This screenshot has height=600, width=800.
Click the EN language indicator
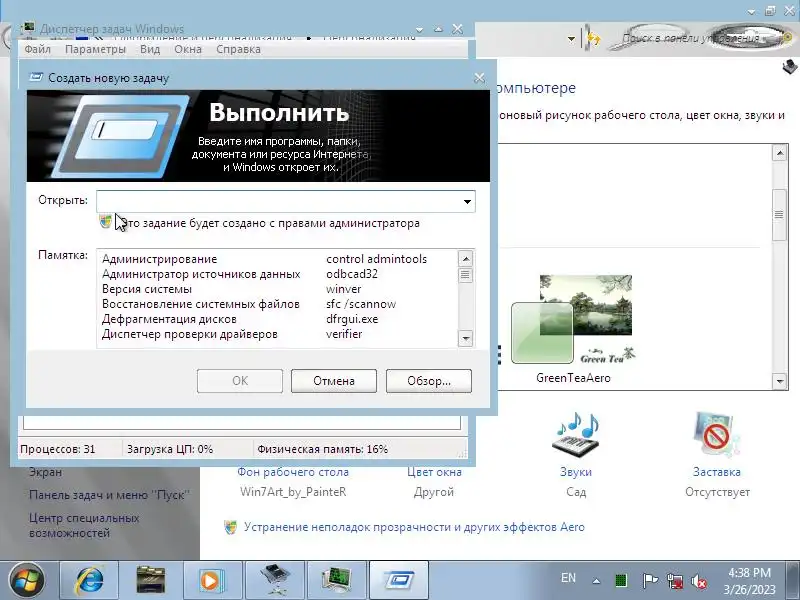click(x=568, y=578)
